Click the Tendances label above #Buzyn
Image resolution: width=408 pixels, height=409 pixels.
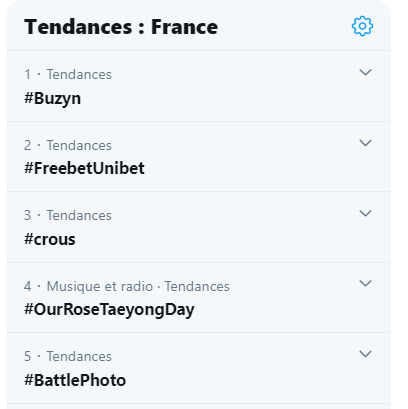point(79,74)
